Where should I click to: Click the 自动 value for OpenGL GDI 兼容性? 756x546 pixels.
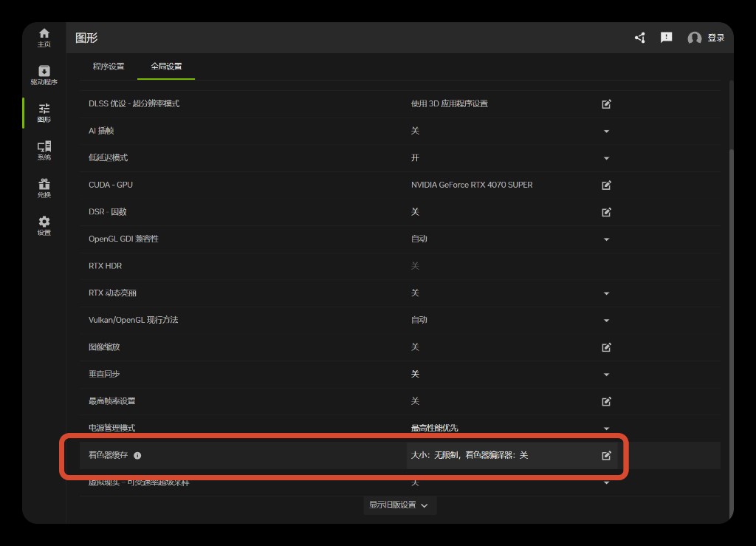coord(419,239)
